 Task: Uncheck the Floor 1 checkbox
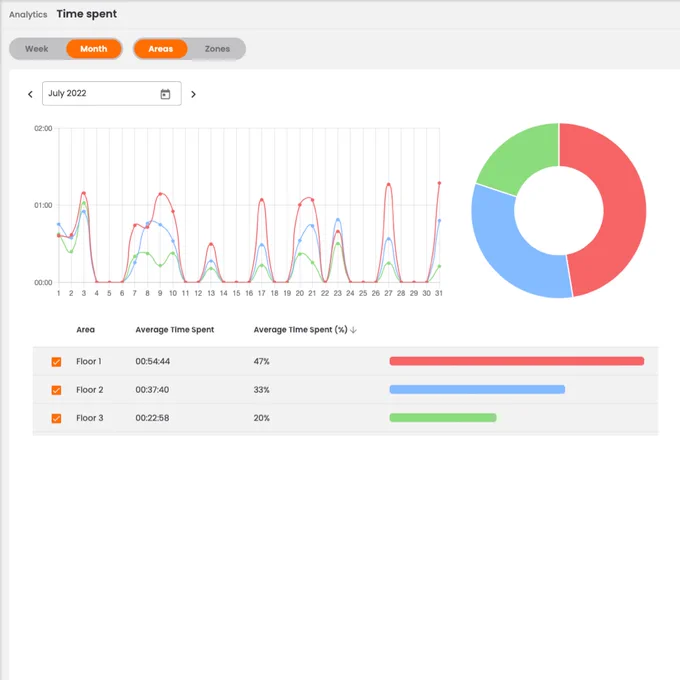(x=56, y=362)
